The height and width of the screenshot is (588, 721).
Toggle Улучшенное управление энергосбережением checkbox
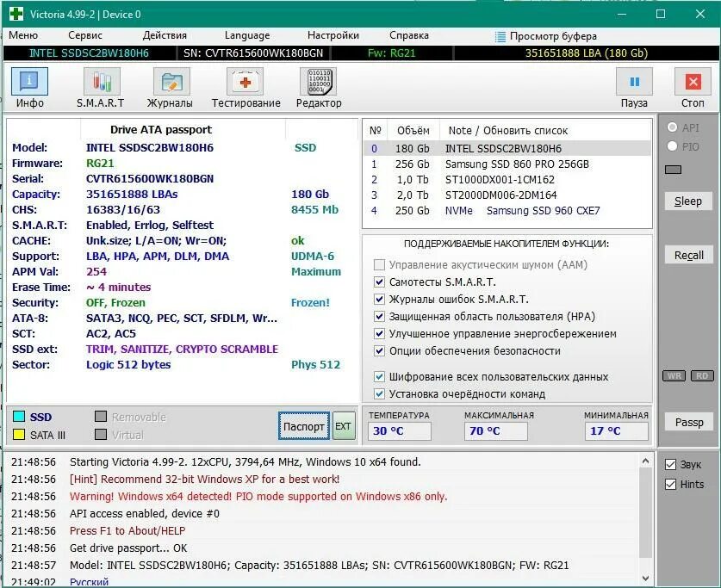[379, 333]
